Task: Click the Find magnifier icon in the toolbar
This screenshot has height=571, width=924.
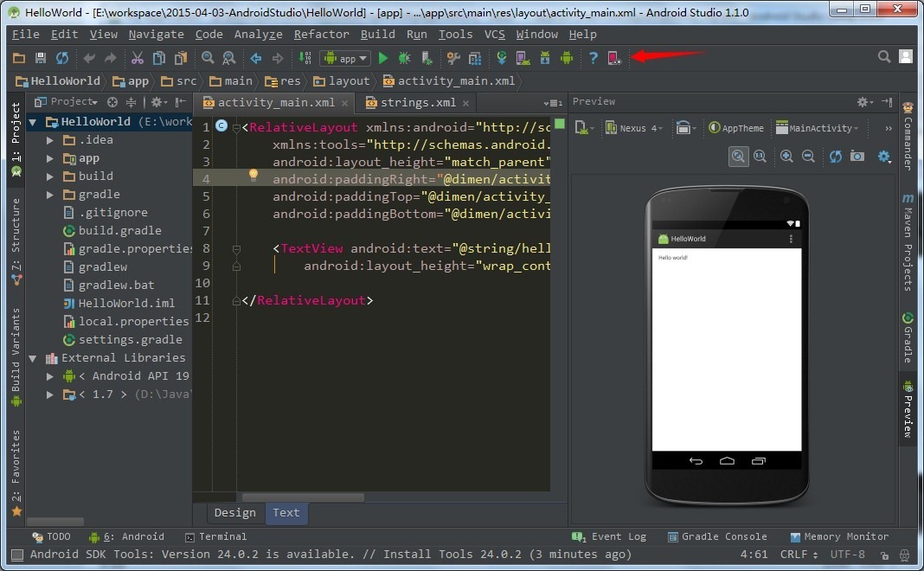Action: 208,58
